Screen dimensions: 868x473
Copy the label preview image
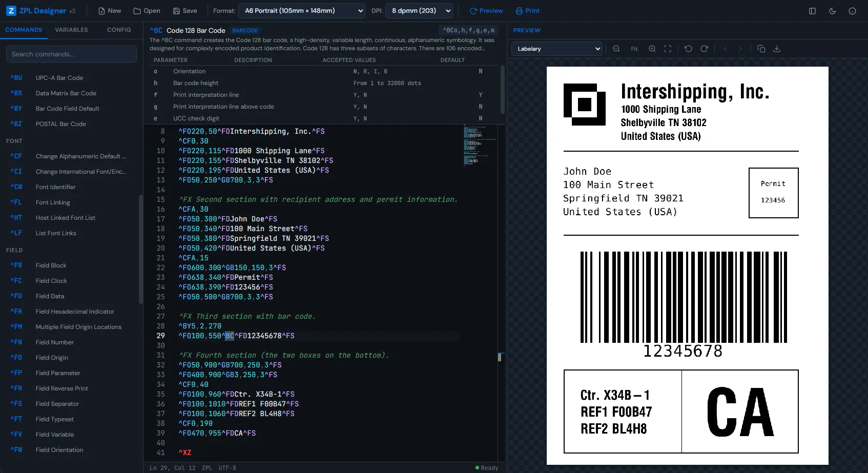761,49
